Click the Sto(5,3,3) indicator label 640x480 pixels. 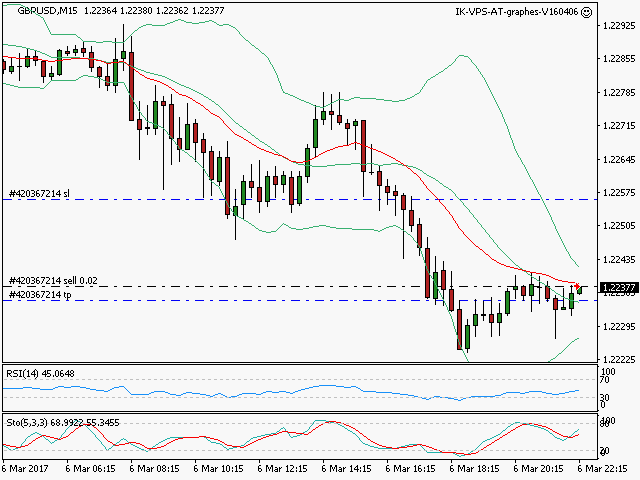pyautogui.click(x=62, y=422)
